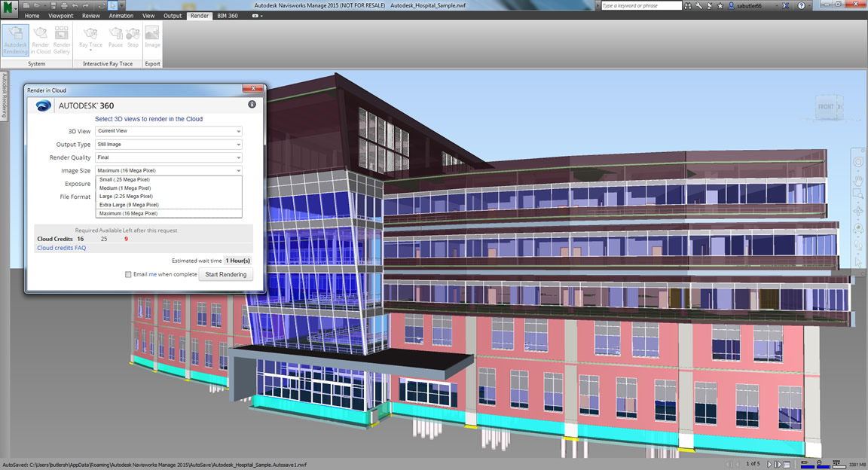Switch to the Home ribbon tab
Image resolution: width=868 pixels, height=470 pixels.
tap(32, 16)
